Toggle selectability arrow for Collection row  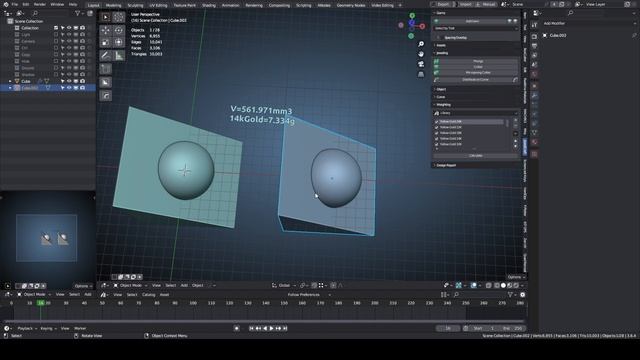(x=62, y=28)
